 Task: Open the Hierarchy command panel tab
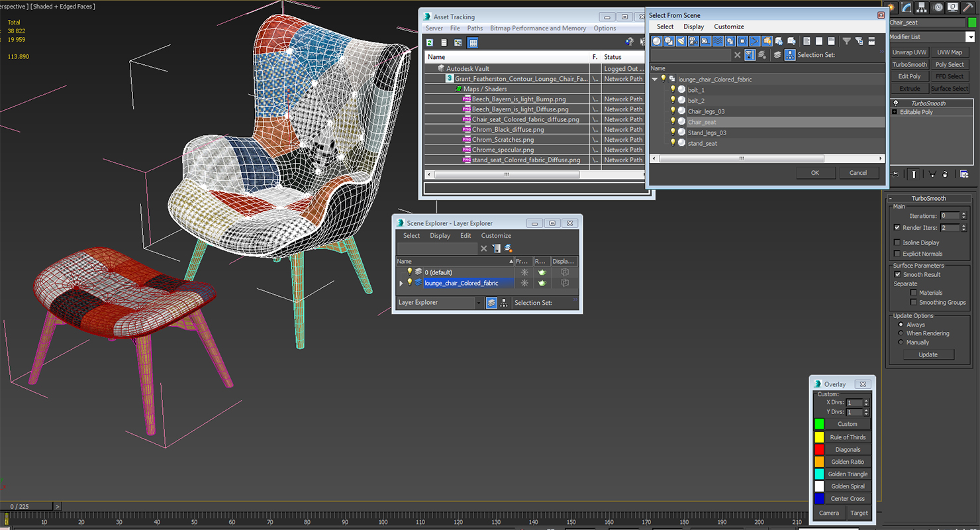[922, 7]
